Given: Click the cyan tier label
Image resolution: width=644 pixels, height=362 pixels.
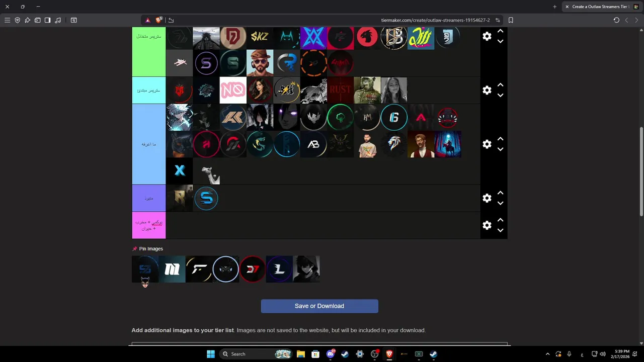Looking at the screenshot, I should (148, 90).
